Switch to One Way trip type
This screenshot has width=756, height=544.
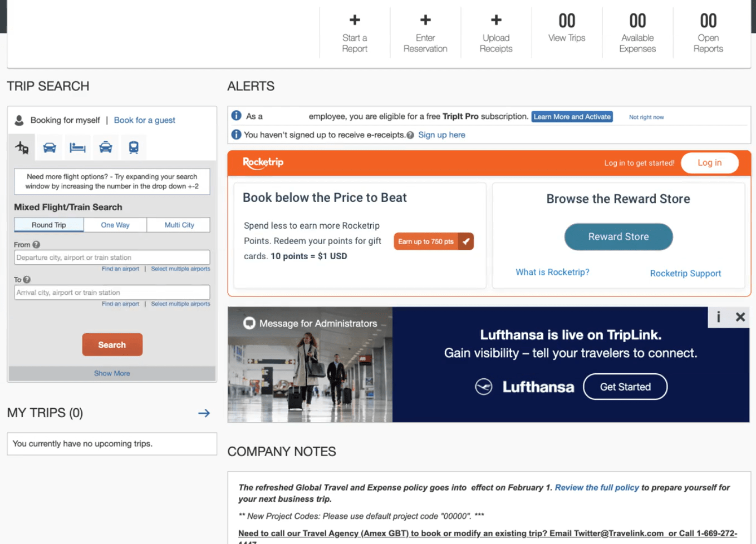(x=115, y=225)
